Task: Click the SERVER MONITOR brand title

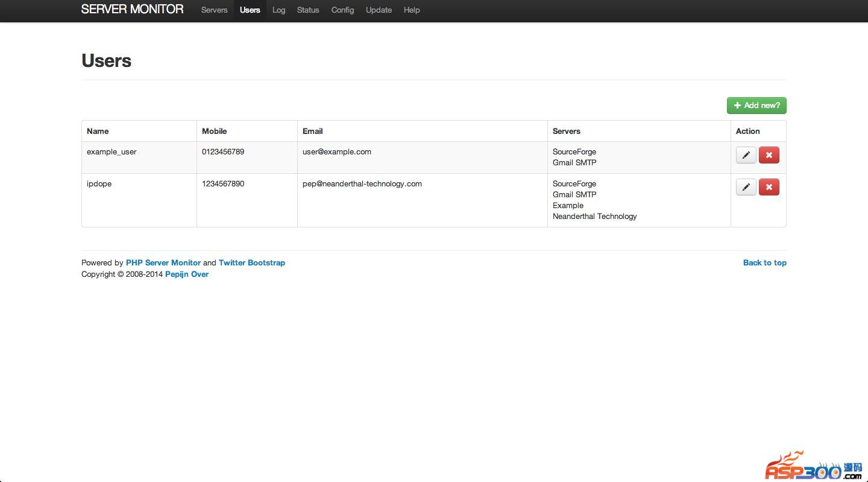Action: click(x=132, y=9)
